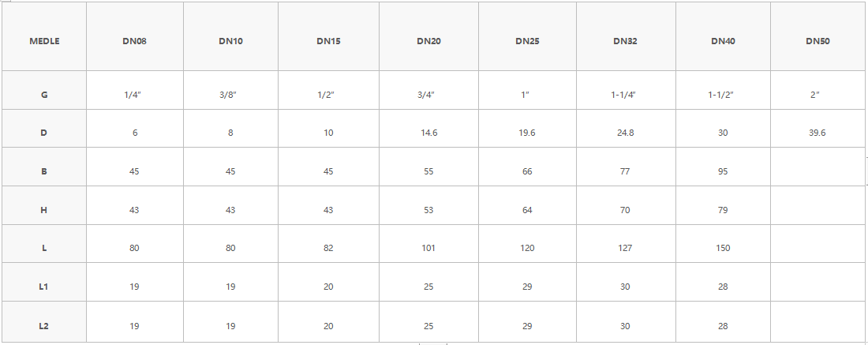Viewport: 868px width, 345px height.
Task: Select the 14.6 value in row D
Action: [429, 133]
